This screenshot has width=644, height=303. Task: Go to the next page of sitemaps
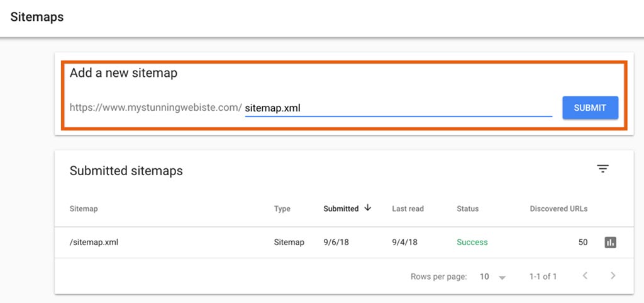(613, 276)
